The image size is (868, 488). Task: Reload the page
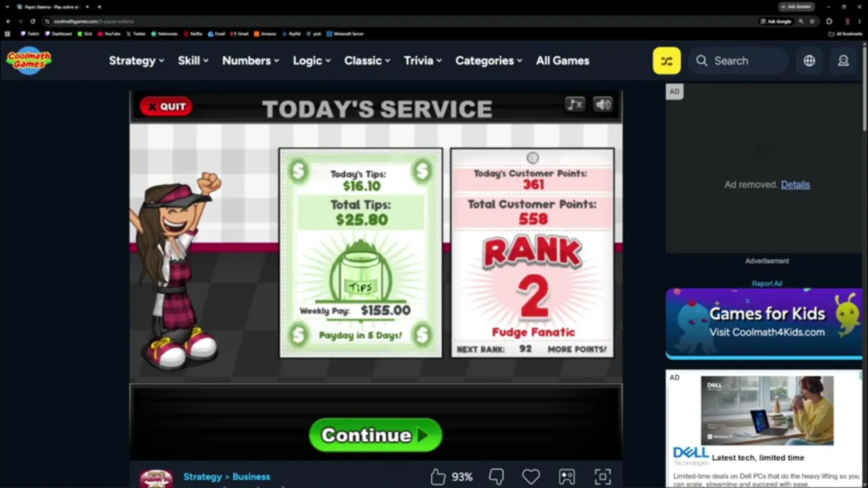click(33, 21)
